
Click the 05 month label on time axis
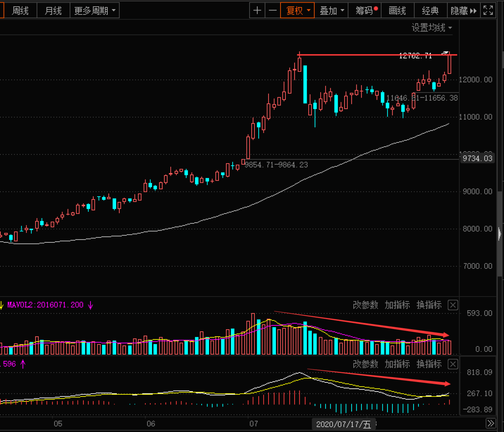point(58,424)
